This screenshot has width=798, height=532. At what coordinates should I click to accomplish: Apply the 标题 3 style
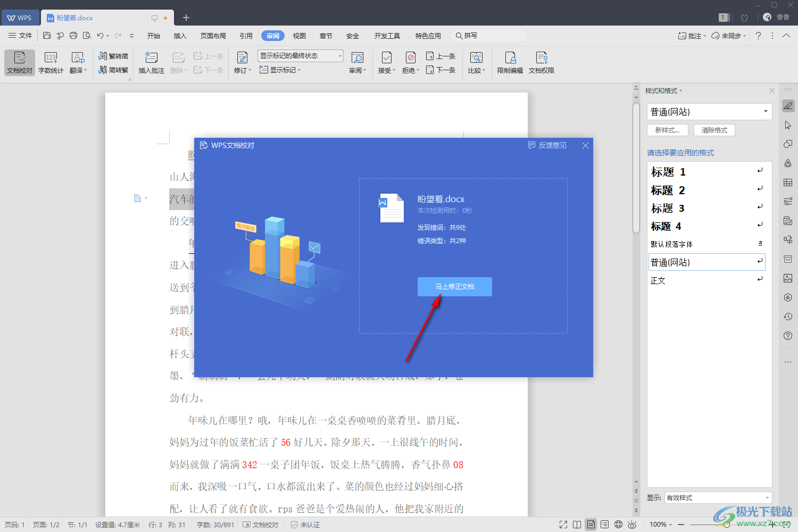tap(708, 208)
